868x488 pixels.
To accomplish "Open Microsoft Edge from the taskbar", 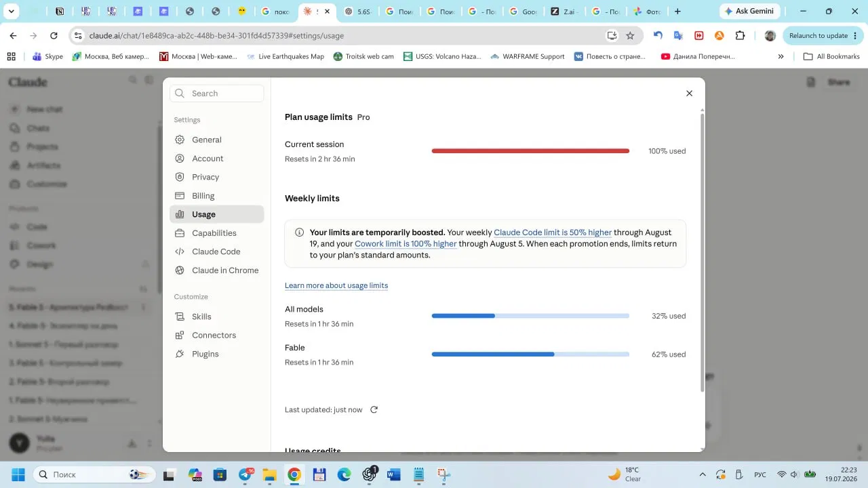I will tap(344, 474).
